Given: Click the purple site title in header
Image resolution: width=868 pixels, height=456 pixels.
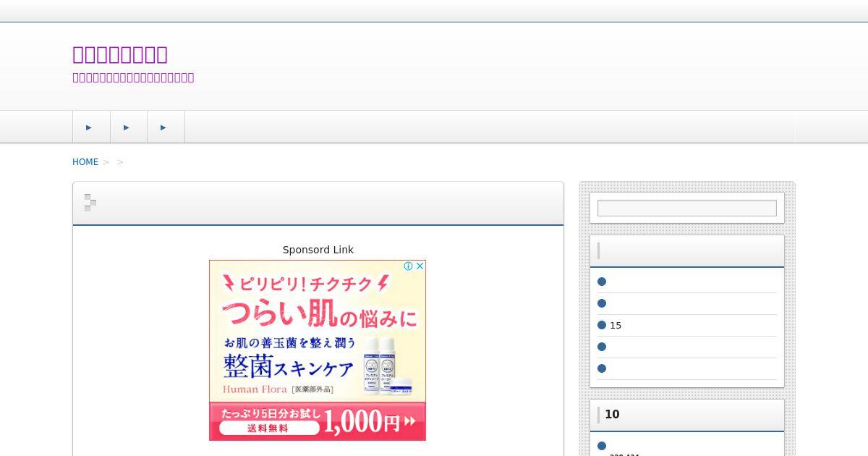Looking at the screenshot, I should pyautogui.click(x=120, y=54).
